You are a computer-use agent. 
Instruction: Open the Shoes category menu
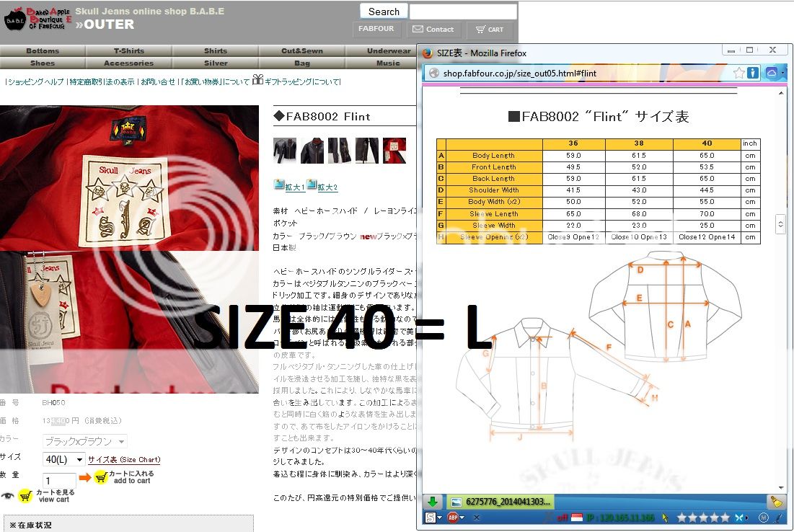tap(43, 63)
